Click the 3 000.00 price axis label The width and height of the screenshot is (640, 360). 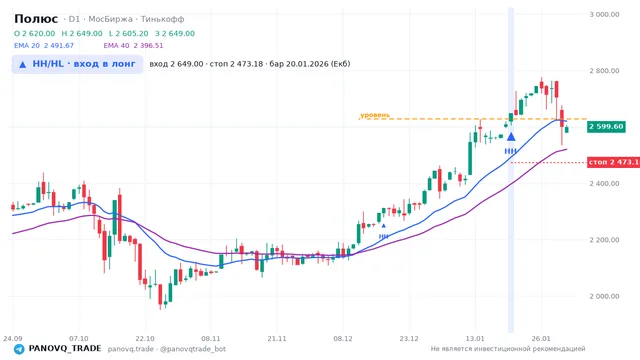604,14
